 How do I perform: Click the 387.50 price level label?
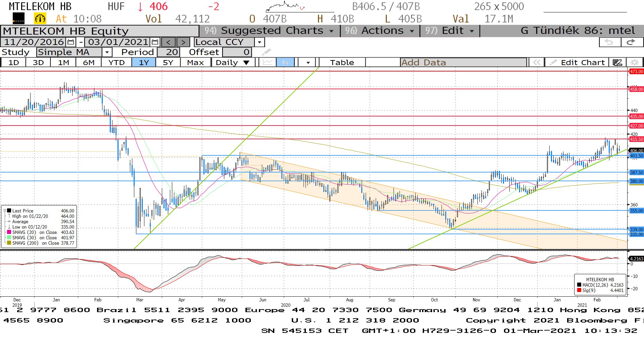[636, 173]
